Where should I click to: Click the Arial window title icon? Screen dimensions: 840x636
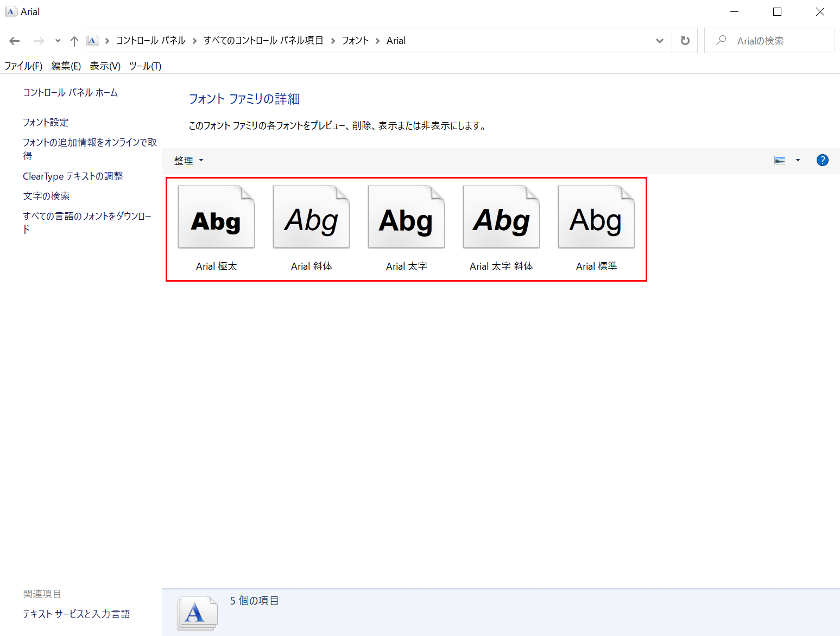pos(11,12)
